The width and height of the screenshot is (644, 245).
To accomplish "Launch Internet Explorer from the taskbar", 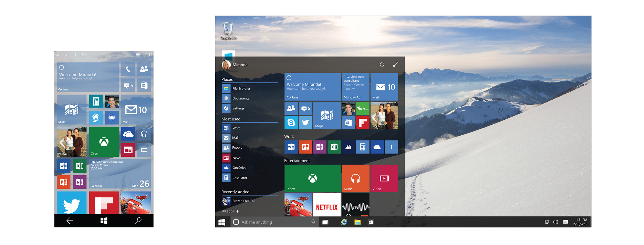I will (344, 222).
